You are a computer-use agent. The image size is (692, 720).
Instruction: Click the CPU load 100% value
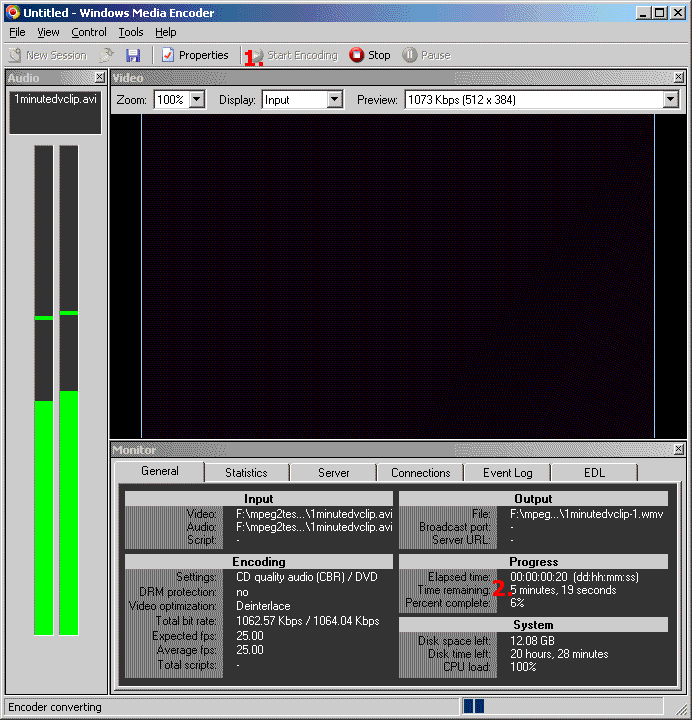tap(523, 667)
